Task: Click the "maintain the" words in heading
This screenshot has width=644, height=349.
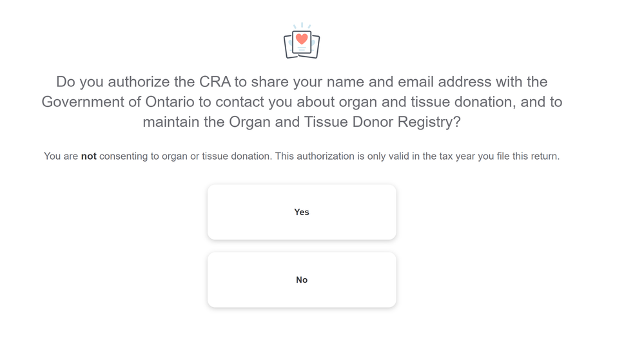Action: 184,122
